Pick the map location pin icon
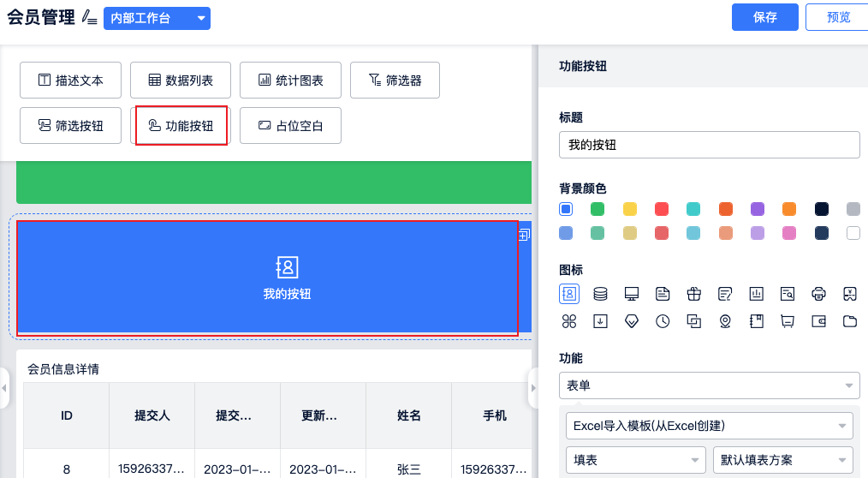The image size is (868, 478). [x=725, y=321]
